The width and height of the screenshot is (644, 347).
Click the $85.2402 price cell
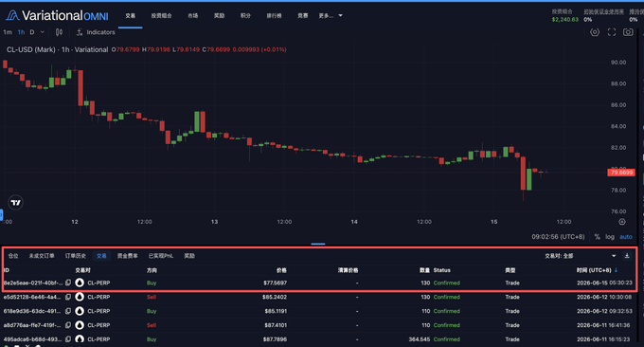click(x=275, y=297)
